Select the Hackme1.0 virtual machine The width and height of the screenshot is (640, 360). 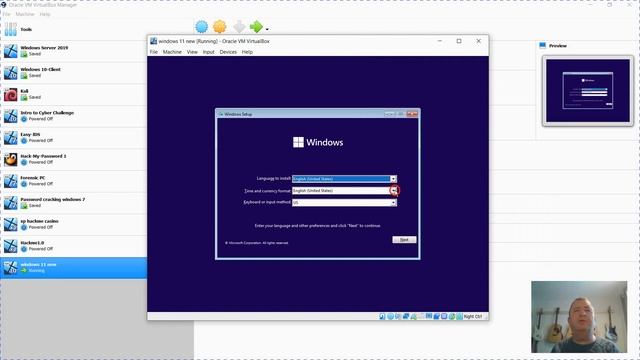click(x=73, y=246)
